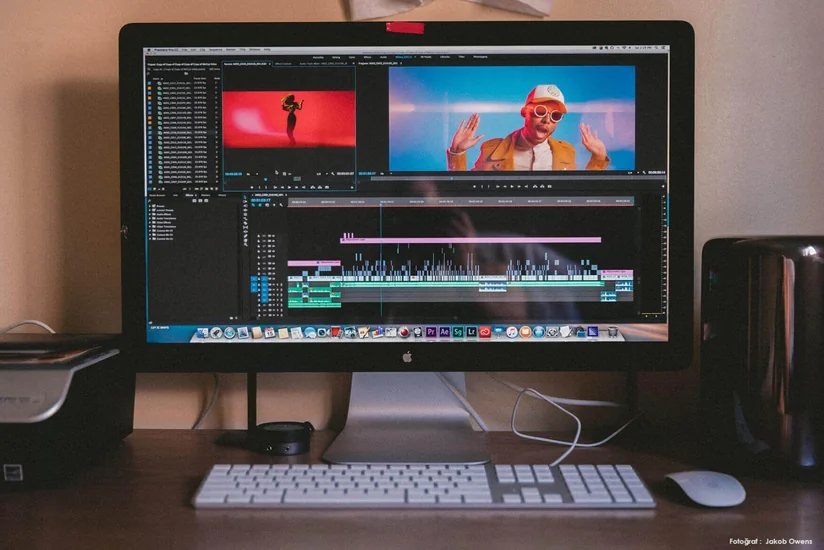Open the Trash in the dock
Image resolution: width=824 pixels, height=550 pixels.
(x=612, y=332)
